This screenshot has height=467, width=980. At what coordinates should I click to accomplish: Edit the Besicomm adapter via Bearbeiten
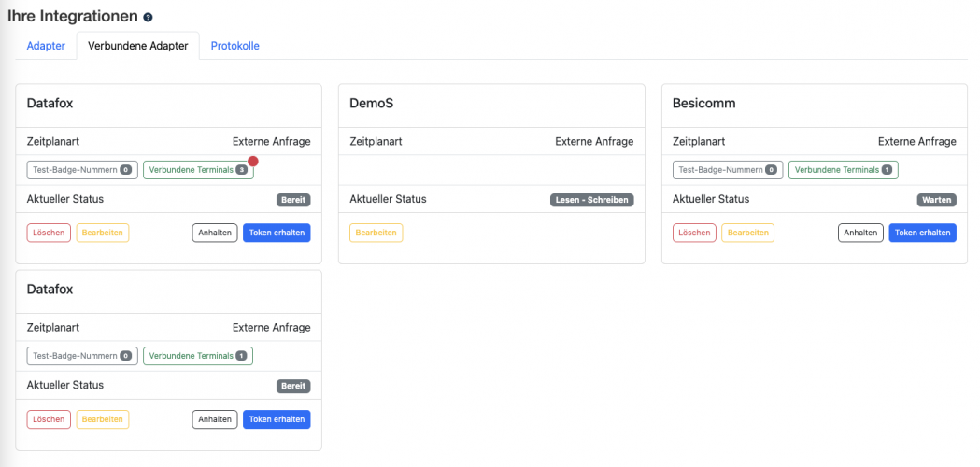pos(748,233)
